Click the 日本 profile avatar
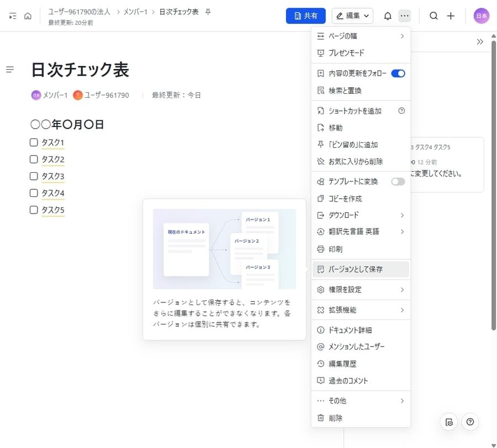 [481, 15]
